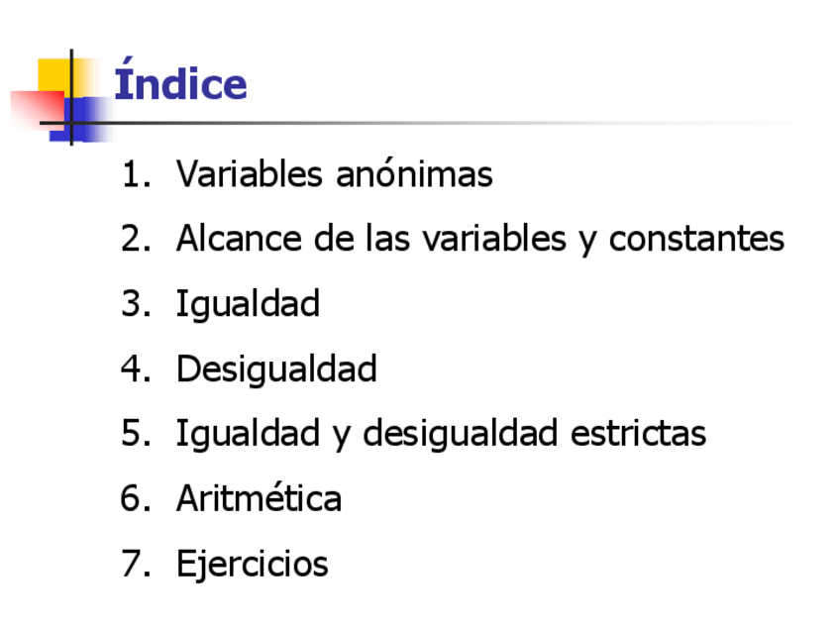Click the list number "2."
840x630 pixels.
tap(136, 239)
